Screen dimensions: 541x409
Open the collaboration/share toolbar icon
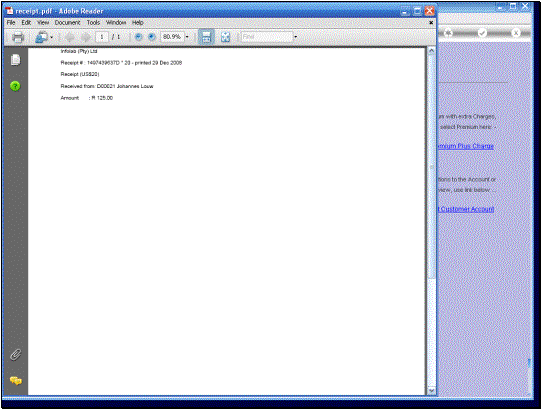click(x=42, y=37)
